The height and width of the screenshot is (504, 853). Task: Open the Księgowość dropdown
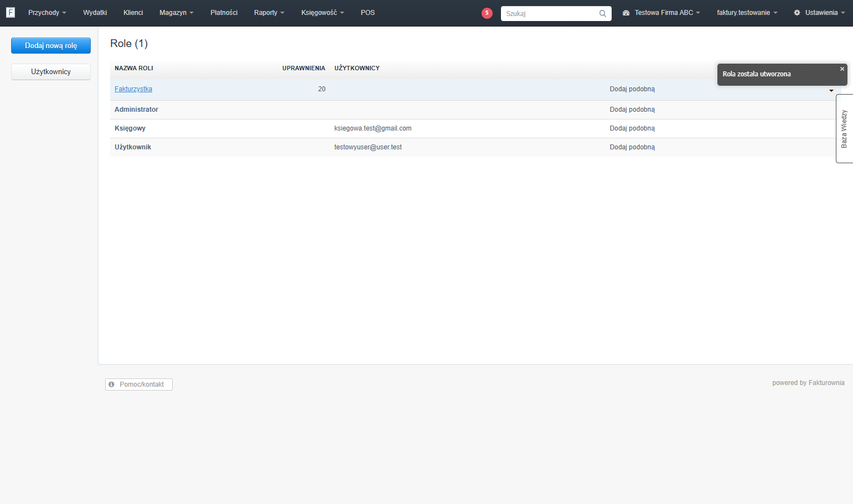point(323,13)
